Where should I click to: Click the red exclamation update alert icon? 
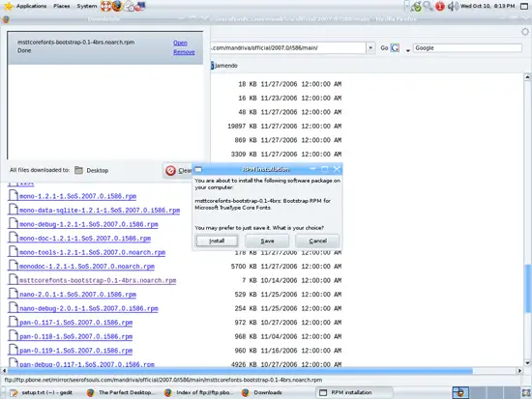(x=440, y=6)
